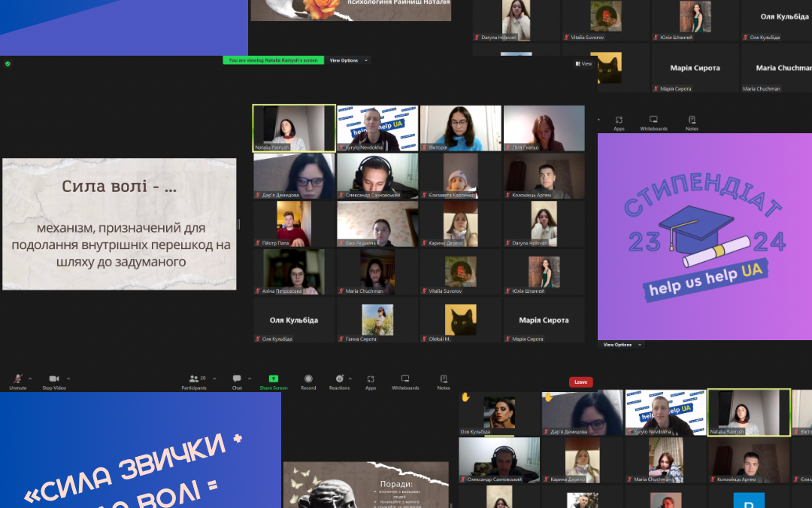Open the Reactions smiley icon
Viewport: 812px width, 508px height.
click(x=339, y=379)
